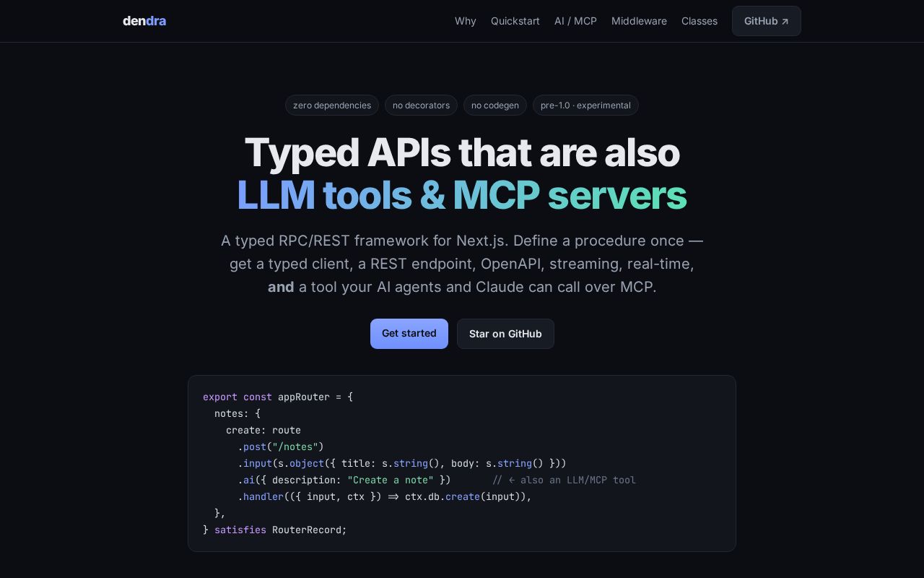Screen dimensions: 924x578
Task: Click the 'no codegen' badge
Action: click(495, 105)
